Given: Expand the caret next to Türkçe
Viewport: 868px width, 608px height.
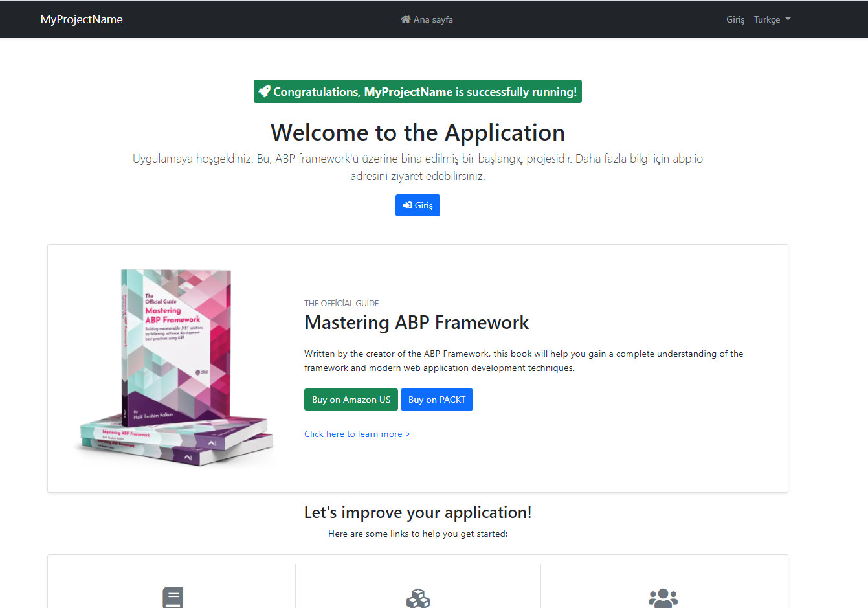Looking at the screenshot, I should click(788, 19).
